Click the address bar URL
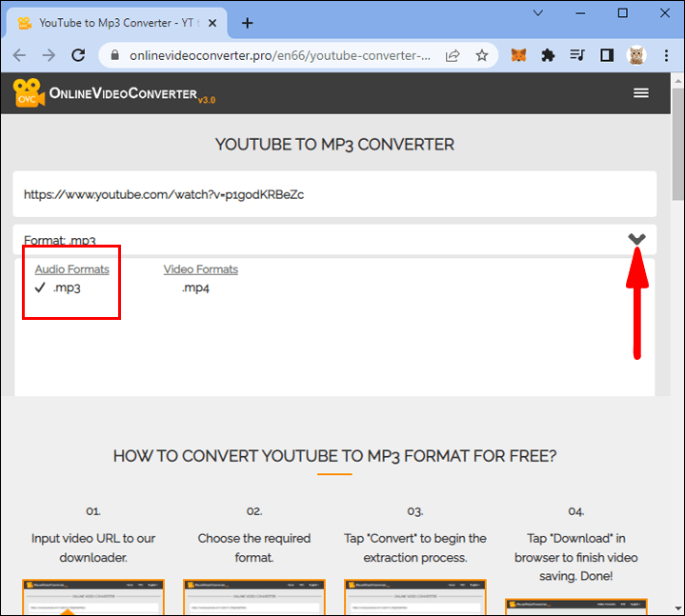The width and height of the screenshot is (685, 616). coord(280,55)
